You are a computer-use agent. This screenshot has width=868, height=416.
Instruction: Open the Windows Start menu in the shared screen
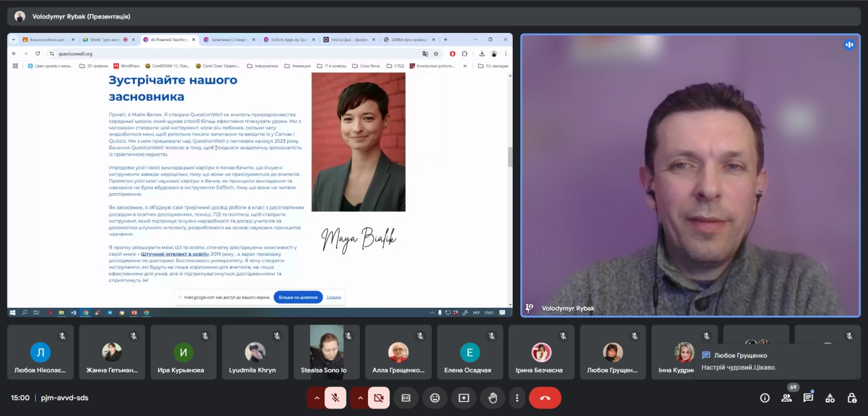click(x=13, y=312)
